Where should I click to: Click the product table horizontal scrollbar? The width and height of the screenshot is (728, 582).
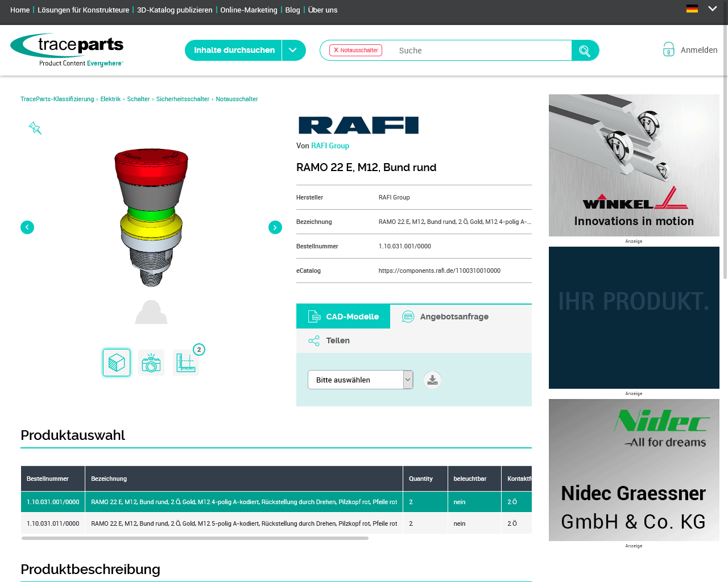[195, 538]
